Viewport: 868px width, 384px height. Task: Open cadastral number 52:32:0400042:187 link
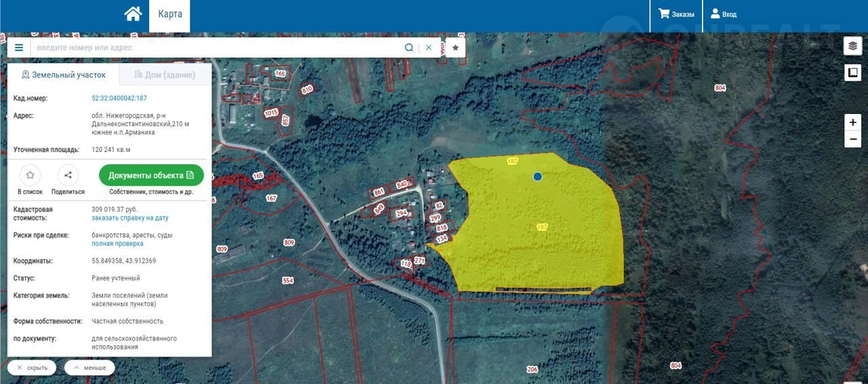[119, 98]
